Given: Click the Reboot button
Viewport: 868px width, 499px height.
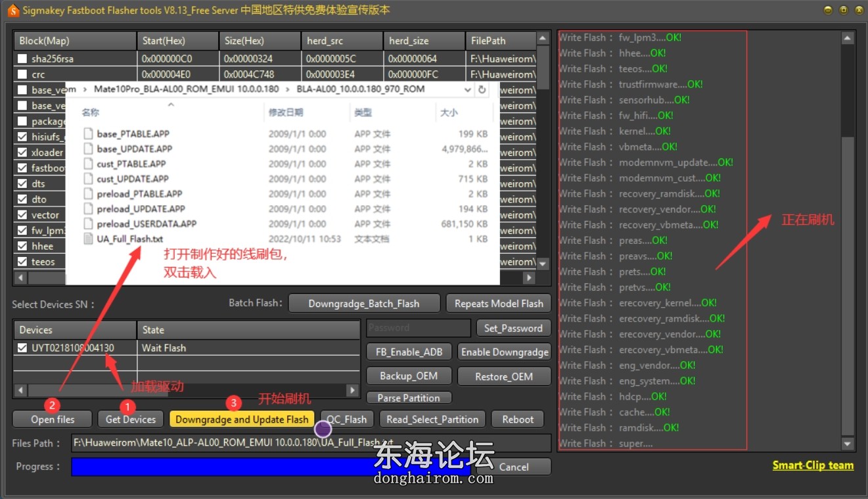Looking at the screenshot, I should point(518,419).
